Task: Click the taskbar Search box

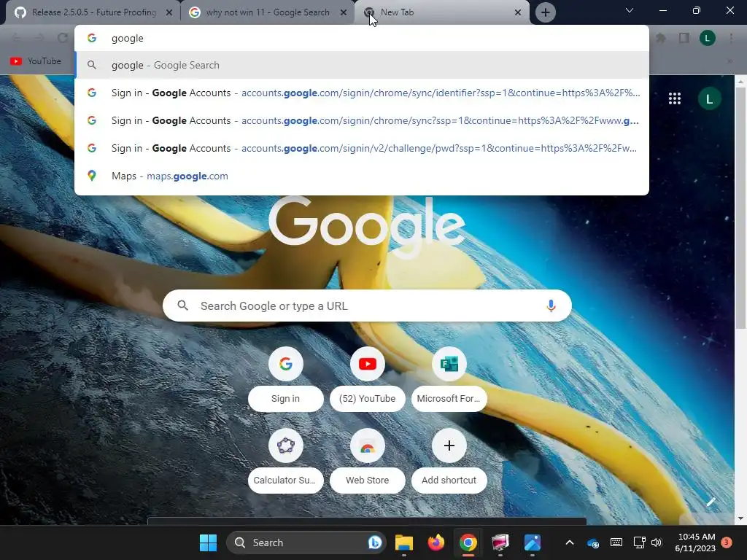Action: point(306,542)
